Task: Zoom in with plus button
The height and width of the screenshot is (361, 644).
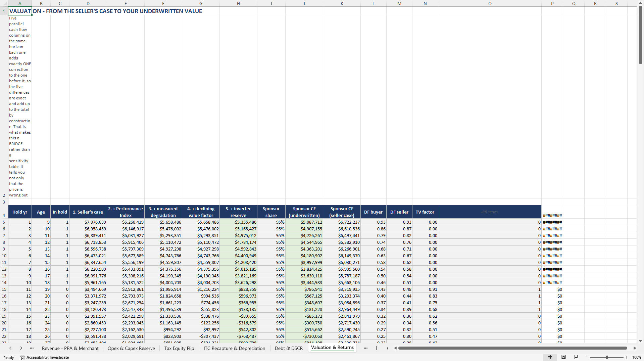Action: coord(626,357)
